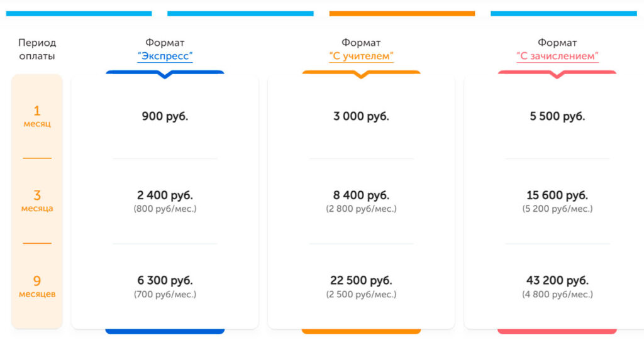Click the 6 300 руб. Экспресс price

(165, 280)
